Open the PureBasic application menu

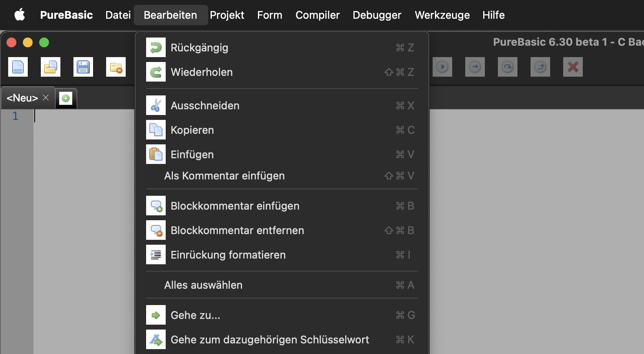[x=67, y=15]
